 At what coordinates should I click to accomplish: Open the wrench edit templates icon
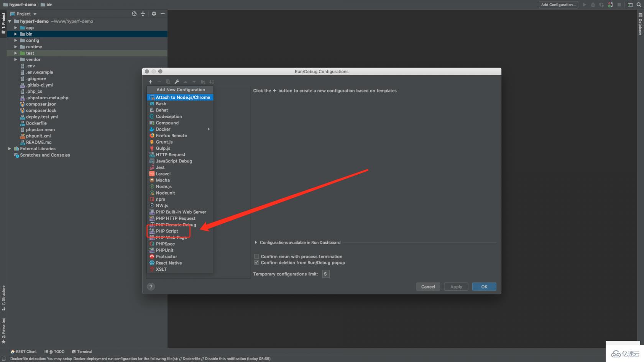(x=177, y=82)
